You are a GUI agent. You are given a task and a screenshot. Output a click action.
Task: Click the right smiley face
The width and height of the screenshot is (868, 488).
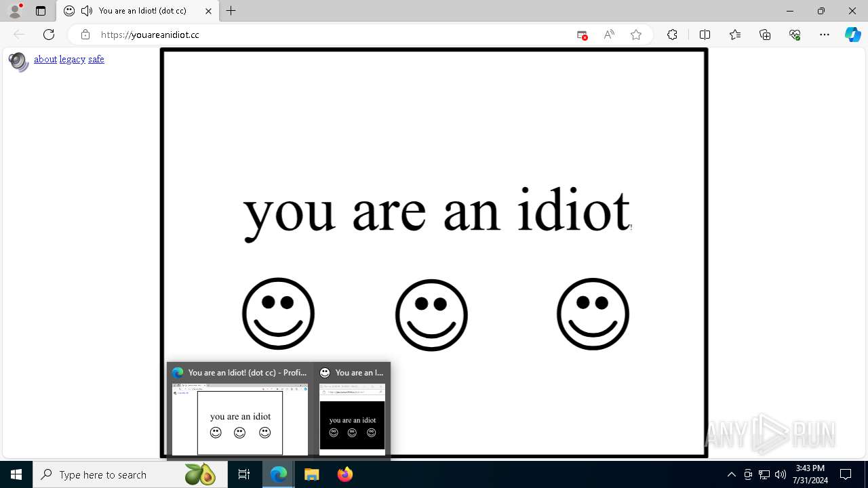[593, 314]
